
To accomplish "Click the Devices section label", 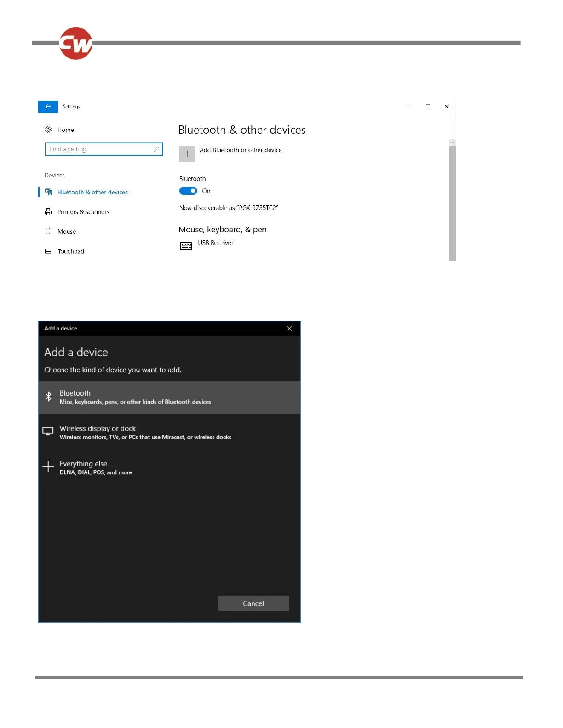I will pos(55,176).
